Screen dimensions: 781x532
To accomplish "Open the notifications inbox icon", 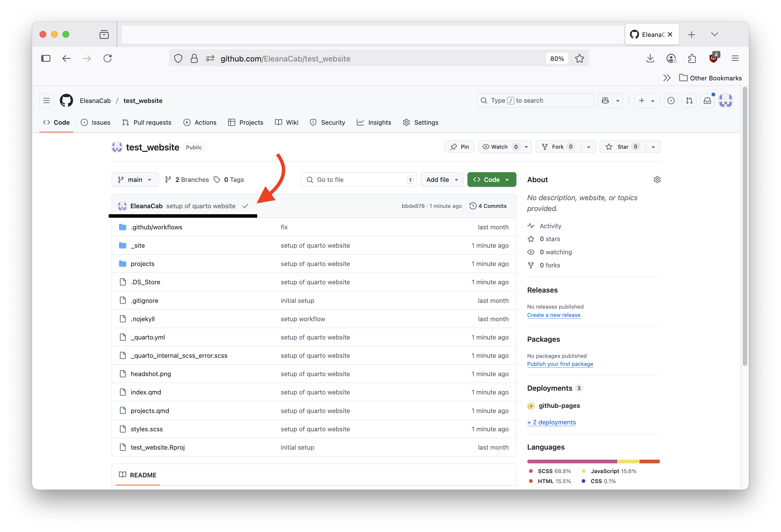I will (x=707, y=100).
